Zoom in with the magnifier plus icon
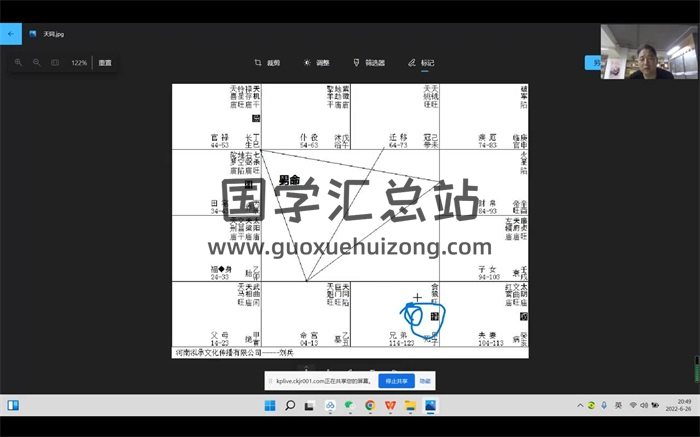 [18, 62]
